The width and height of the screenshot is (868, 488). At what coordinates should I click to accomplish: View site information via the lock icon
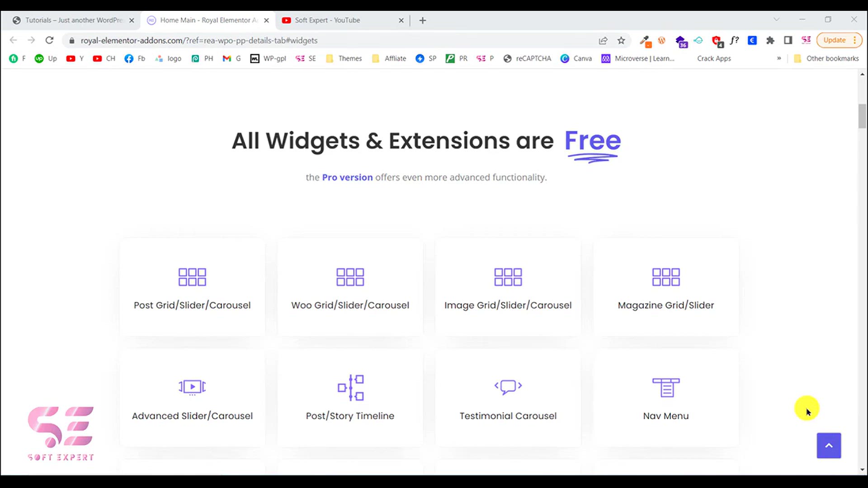pos(71,41)
